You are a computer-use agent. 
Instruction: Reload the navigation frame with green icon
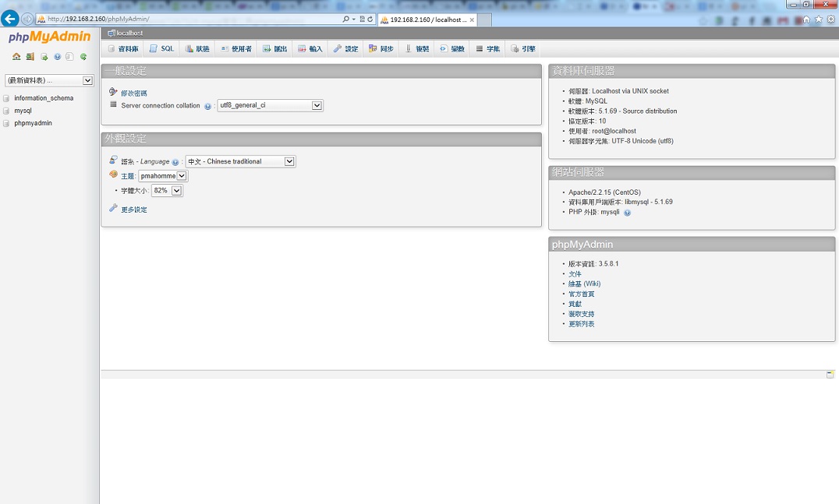coord(83,57)
